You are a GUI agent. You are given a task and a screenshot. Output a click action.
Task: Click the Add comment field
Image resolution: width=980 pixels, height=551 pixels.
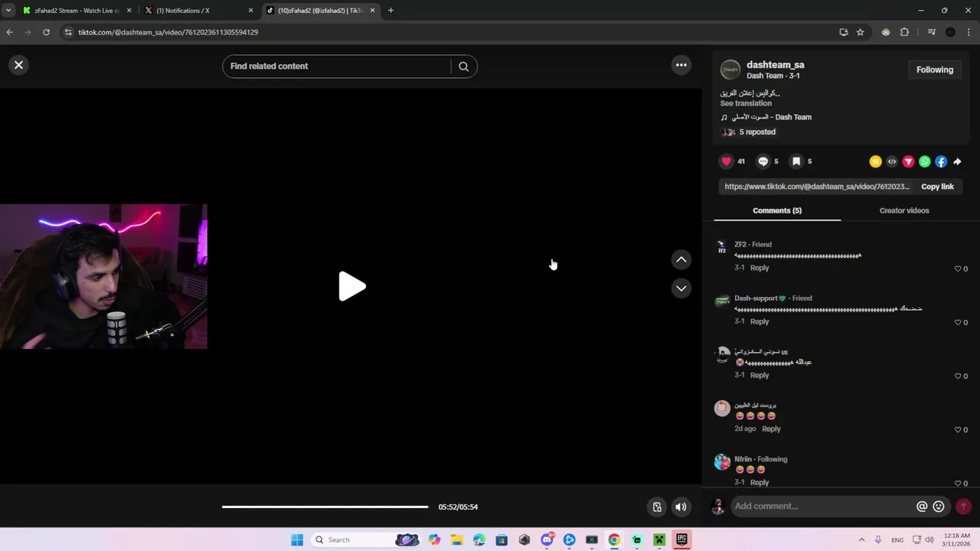[822, 506]
